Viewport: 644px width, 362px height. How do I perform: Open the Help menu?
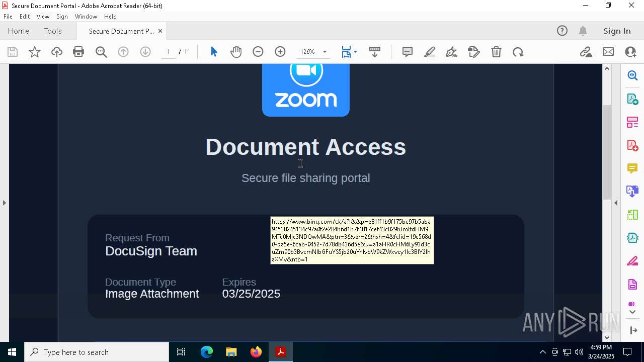click(x=110, y=17)
